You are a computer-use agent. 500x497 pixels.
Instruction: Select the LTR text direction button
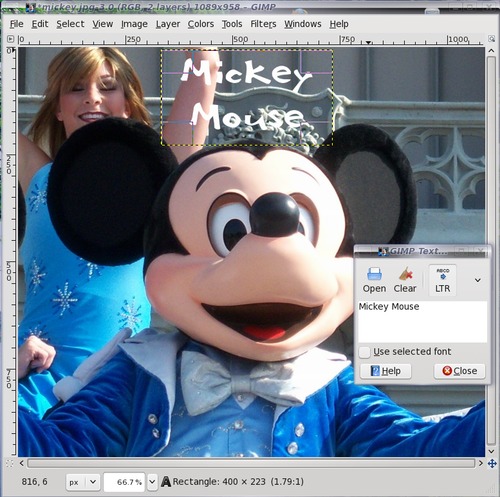tap(442, 280)
